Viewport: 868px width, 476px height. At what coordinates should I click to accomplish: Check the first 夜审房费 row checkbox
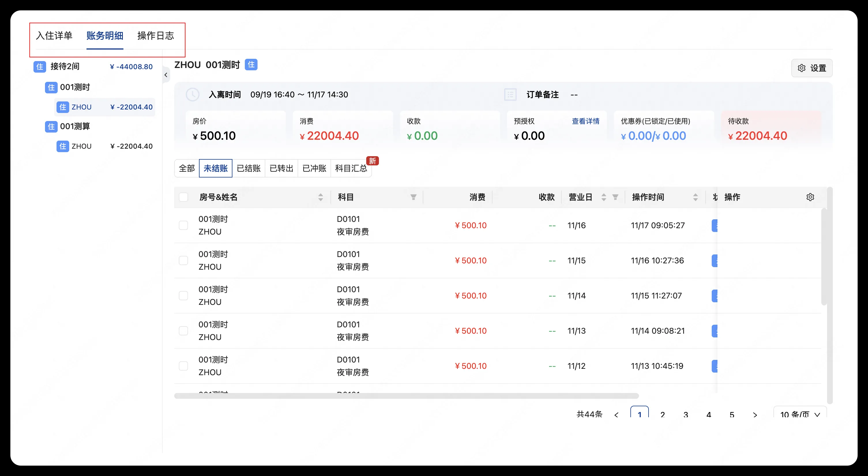[184, 225]
